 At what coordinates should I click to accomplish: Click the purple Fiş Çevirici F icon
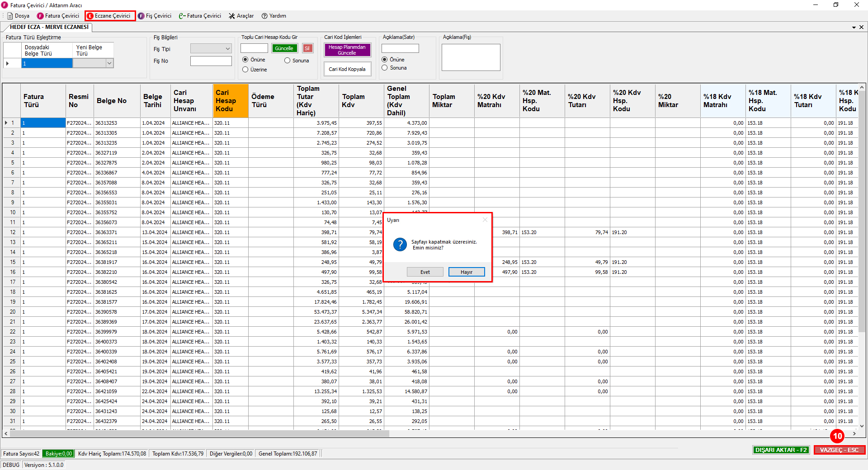coord(141,16)
